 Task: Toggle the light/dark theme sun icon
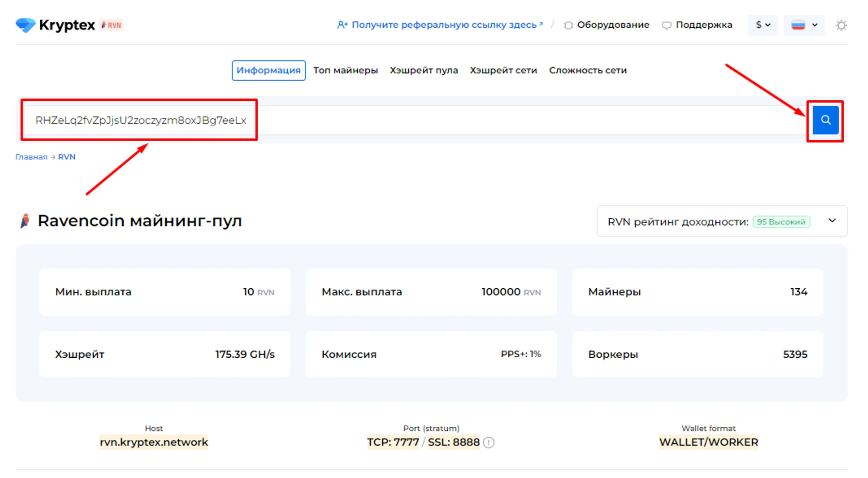(x=841, y=25)
